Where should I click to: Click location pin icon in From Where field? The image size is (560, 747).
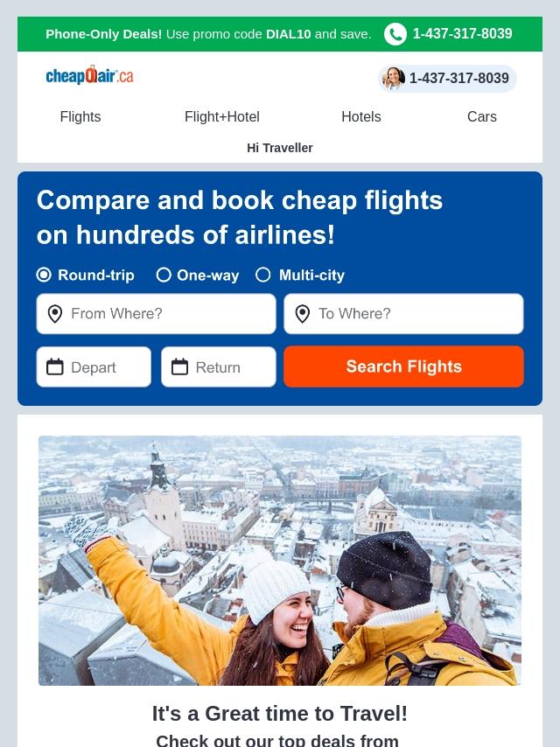coord(55,314)
